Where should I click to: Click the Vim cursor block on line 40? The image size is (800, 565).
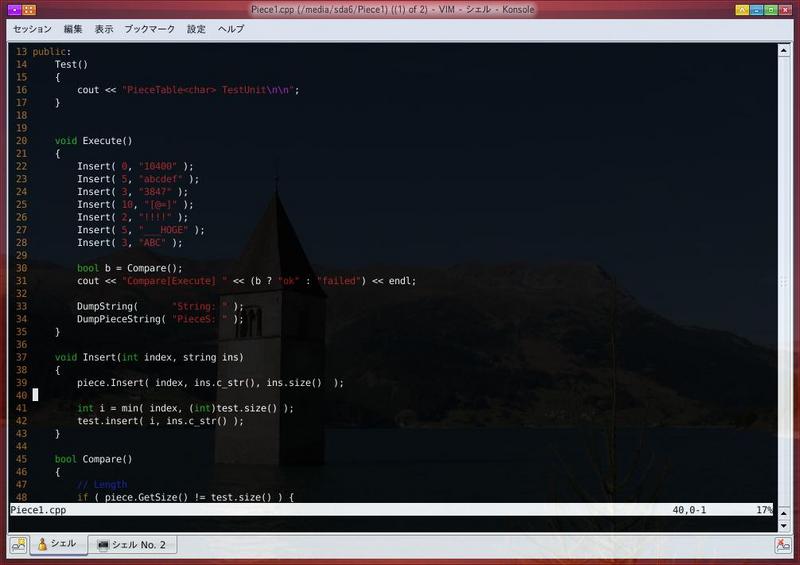(35, 395)
